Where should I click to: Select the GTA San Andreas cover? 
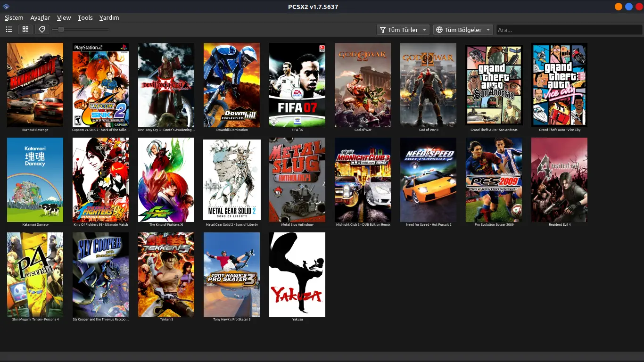[494, 85]
